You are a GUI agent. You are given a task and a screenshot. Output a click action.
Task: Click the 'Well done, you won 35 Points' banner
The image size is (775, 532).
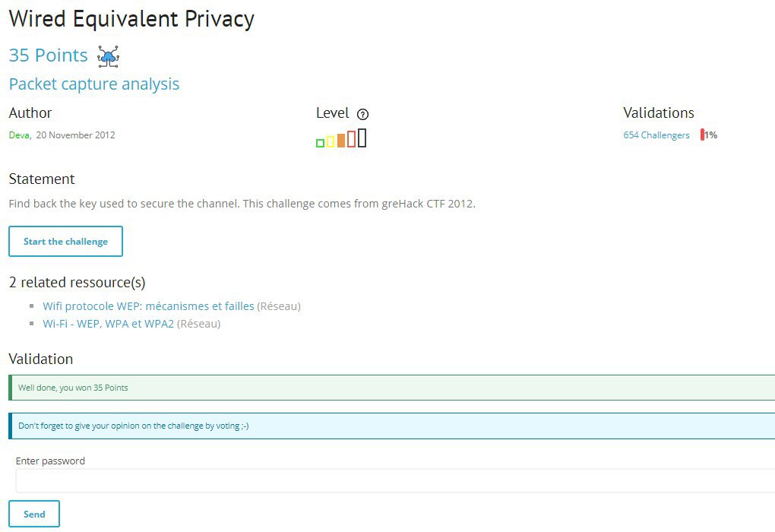(x=392, y=388)
